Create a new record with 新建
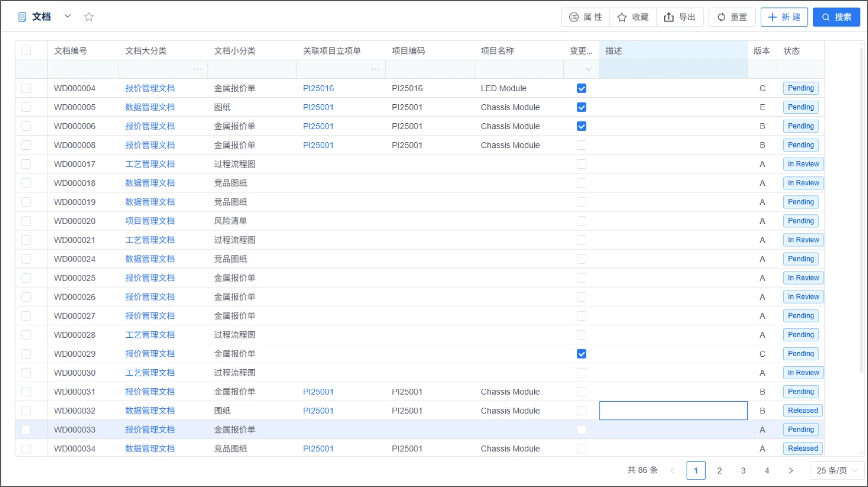This screenshot has height=487, width=868. point(784,17)
